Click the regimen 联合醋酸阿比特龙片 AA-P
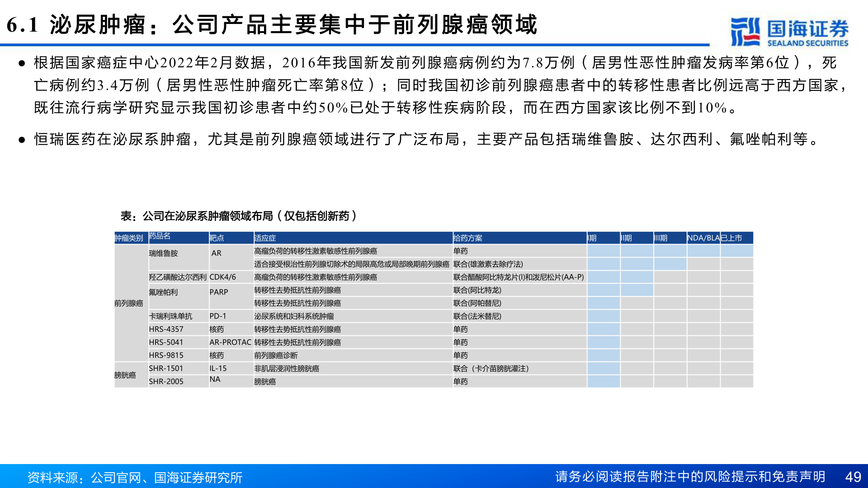The image size is (868, 488). (x=519, y=277)
